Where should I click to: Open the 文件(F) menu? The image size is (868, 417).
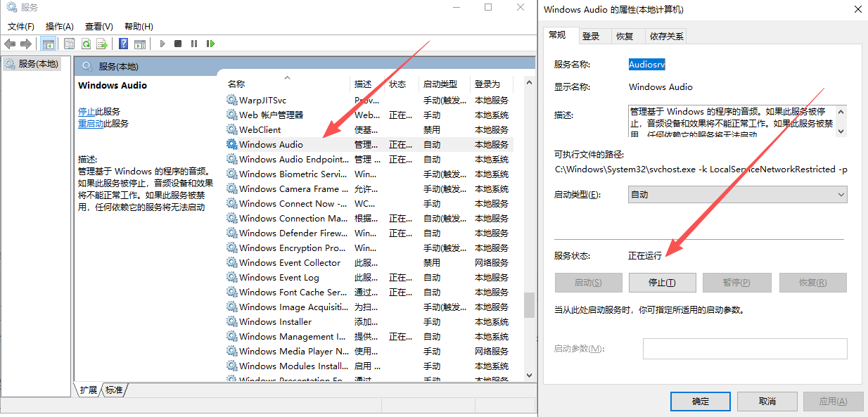[21, 26]
